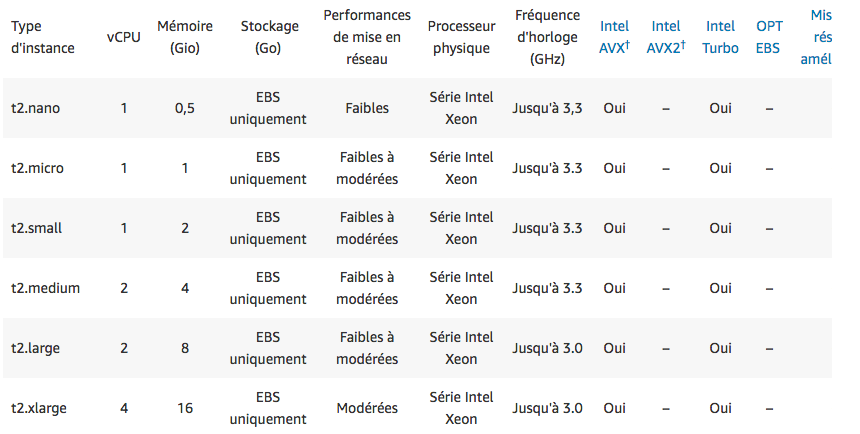Click the Mémoire (Gio) column header
Screen dimensions: 860x434
pos(185,37)
